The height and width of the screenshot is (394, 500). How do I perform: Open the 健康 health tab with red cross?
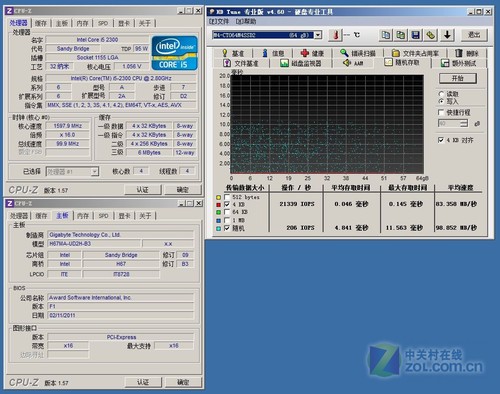tap(312, 53)
